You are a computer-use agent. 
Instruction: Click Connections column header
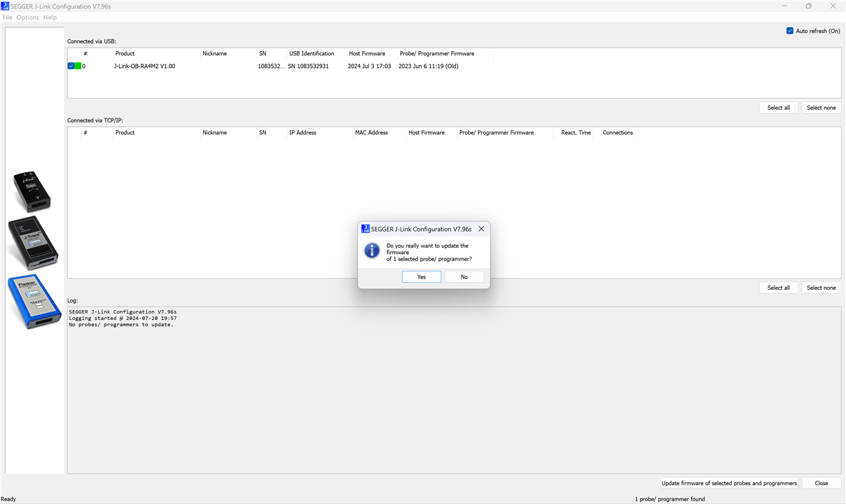click(618, 133)
